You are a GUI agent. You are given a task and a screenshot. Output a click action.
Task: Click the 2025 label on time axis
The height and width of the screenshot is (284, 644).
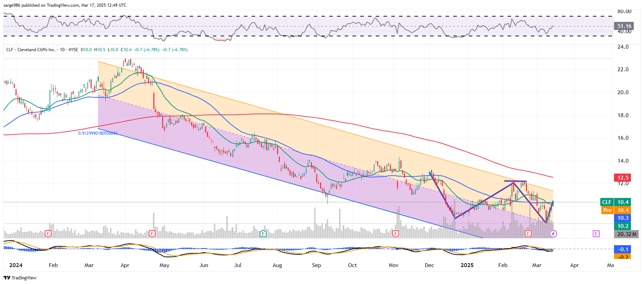point(467,265)
